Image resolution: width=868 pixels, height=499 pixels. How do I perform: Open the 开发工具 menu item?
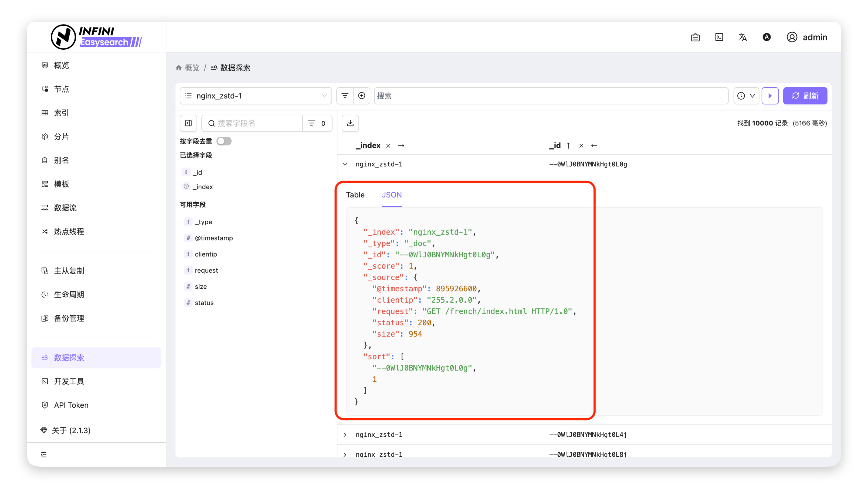[69, 381]
